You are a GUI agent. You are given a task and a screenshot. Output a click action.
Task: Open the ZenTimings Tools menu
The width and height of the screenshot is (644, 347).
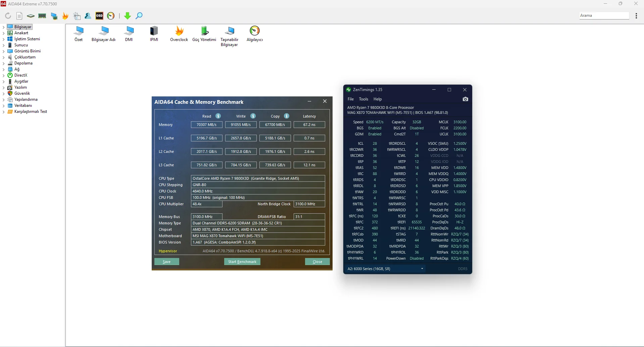click(x=363, y=99)
